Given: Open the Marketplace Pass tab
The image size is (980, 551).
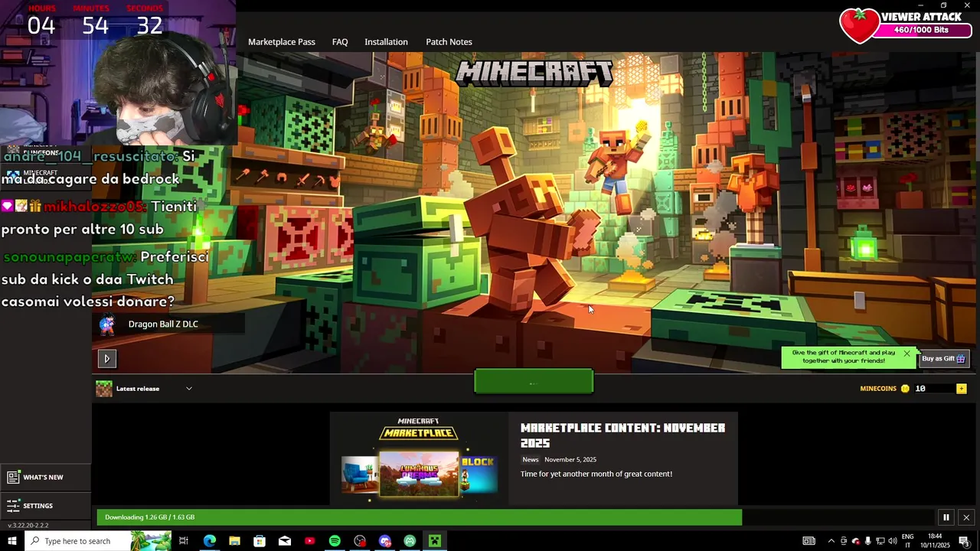Looking at the screenshot, I should [281, 42].
